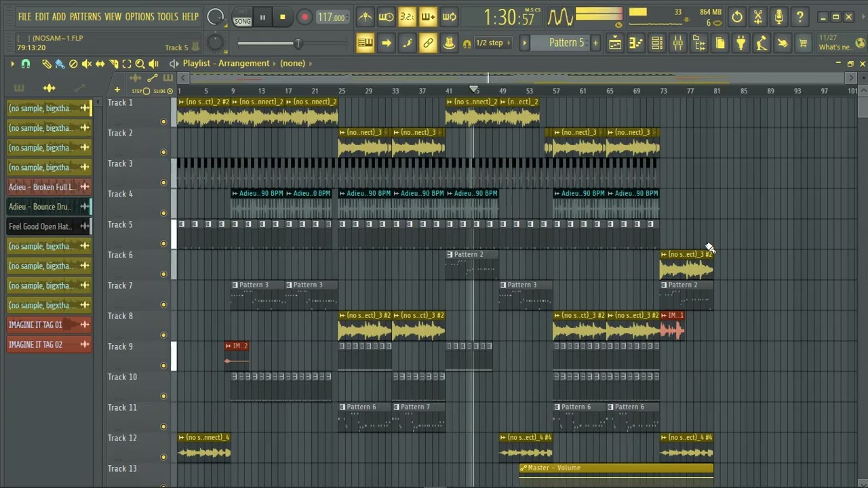Screen dimensions: 868x488
Task: Click the stop playback button
Action: pyautogui.click(x=283, y=18)
